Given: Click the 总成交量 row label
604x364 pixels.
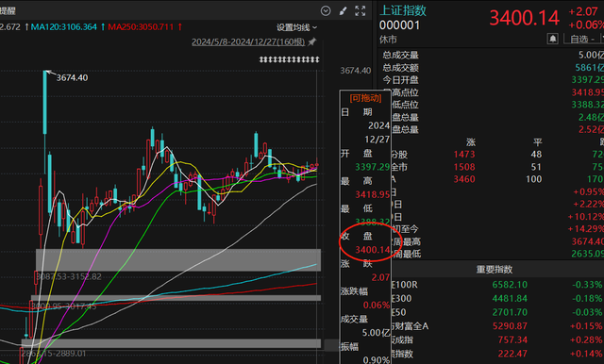Looking at the screenshot, I should (400, 55).
